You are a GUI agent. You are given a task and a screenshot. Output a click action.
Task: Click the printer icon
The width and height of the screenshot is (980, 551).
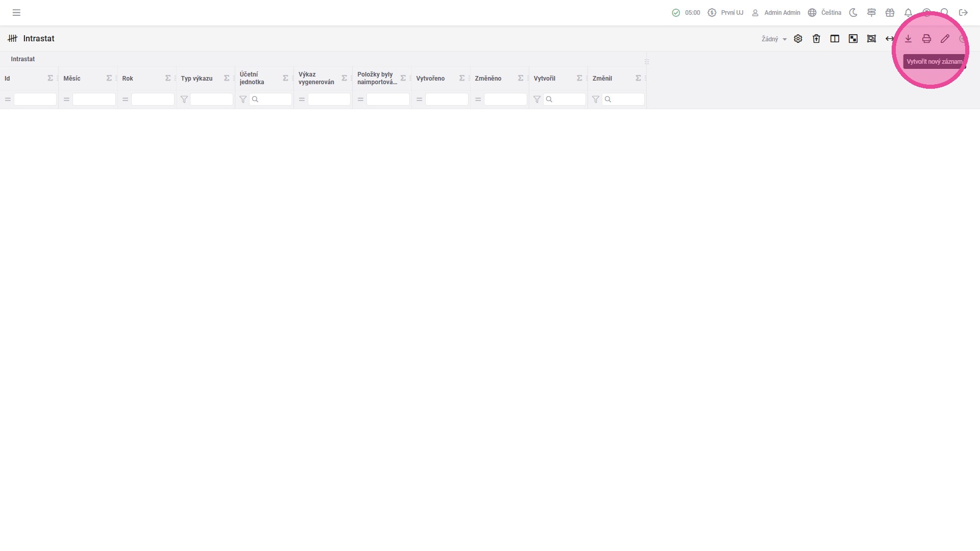(926, 39)
